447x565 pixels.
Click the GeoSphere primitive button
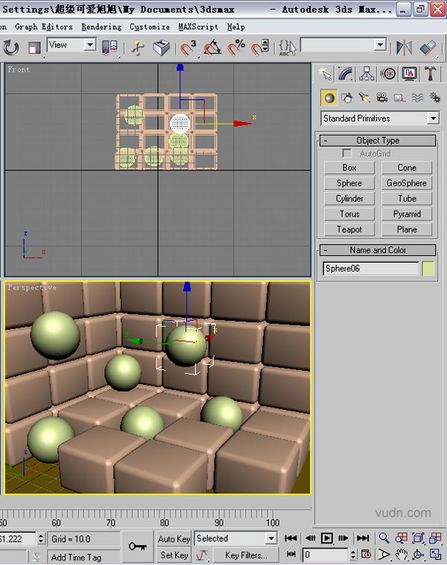click(406, 183)
